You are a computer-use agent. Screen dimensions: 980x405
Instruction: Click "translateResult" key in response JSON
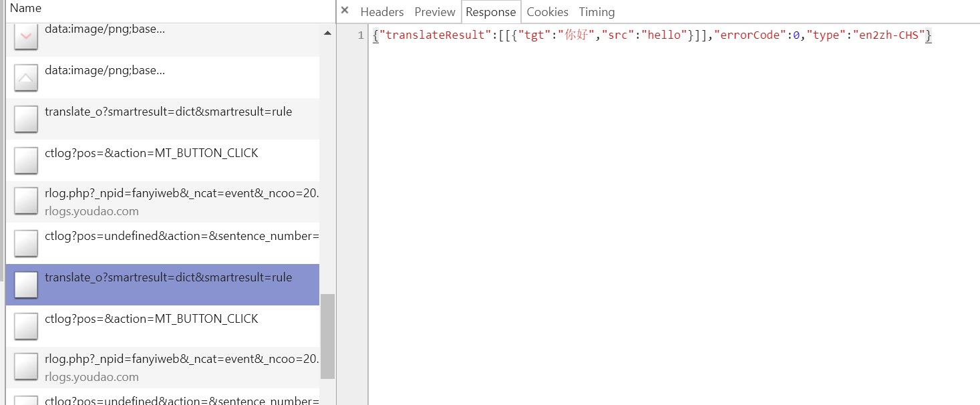435,35
